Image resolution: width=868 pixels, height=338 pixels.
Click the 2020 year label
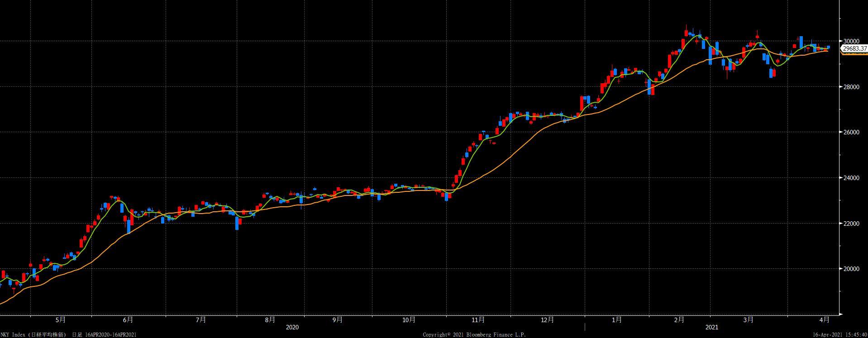(x=293, y=327)
